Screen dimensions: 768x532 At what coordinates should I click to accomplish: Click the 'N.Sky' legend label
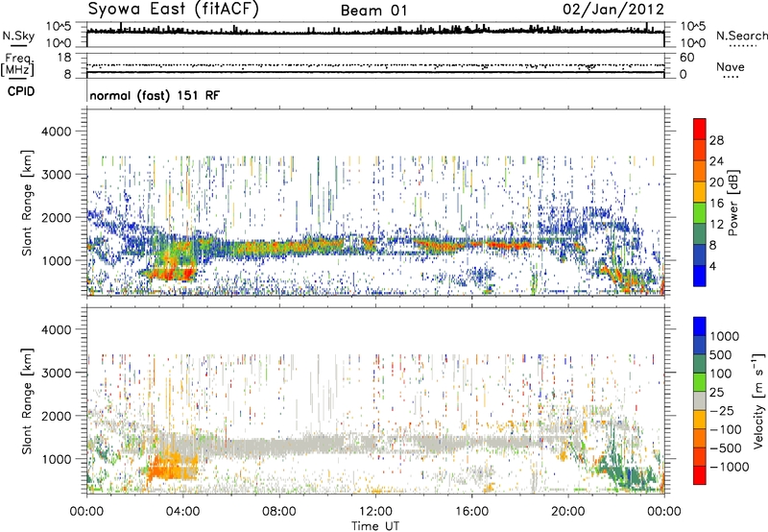coord(18,36)
